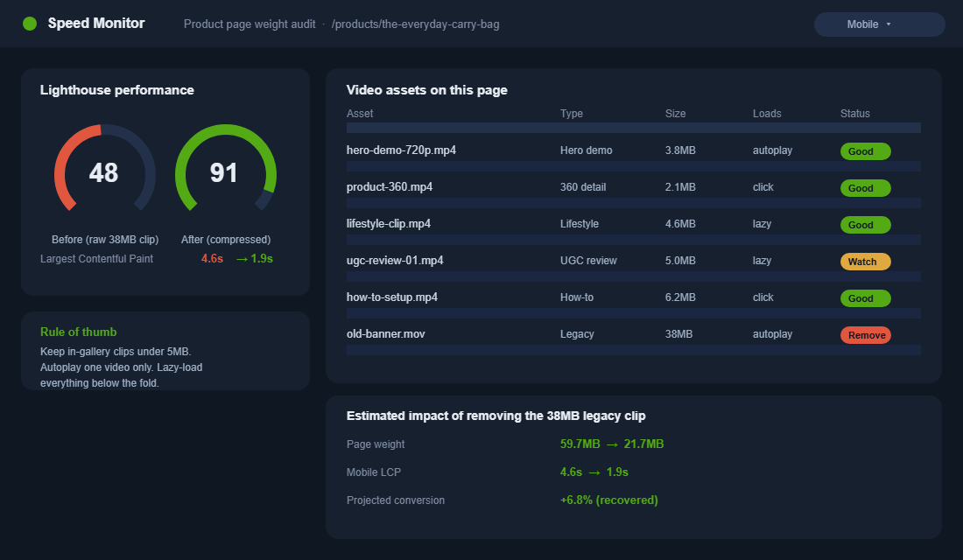Viewport: 963px width, 560px height.
Task: Click the lazy load value for ugc-review-01.mp4
Action: (762, 261)
